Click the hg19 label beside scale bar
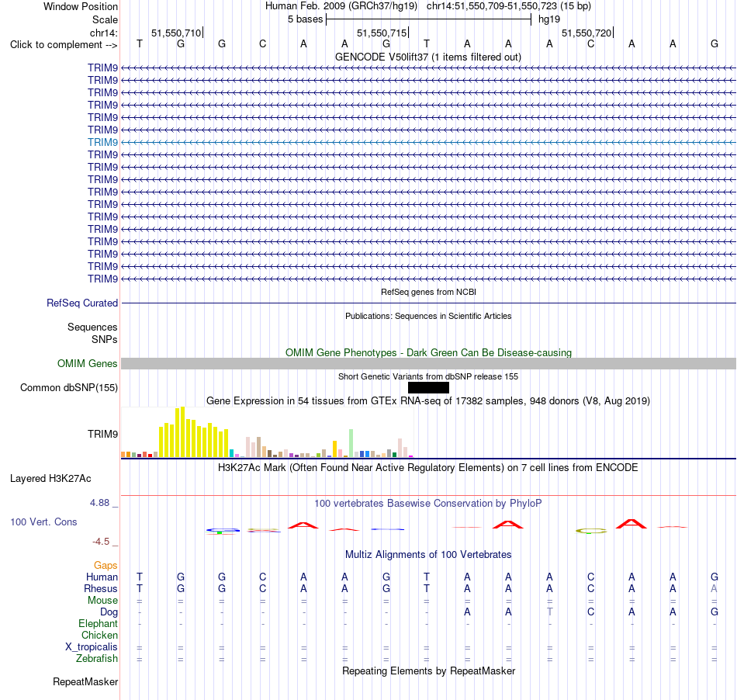 (x=549, y=19)
